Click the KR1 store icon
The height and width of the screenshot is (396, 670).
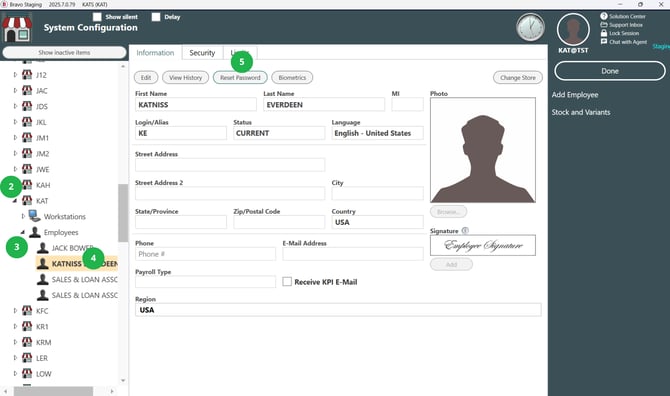pyautogui.click(x=27, y=326)
